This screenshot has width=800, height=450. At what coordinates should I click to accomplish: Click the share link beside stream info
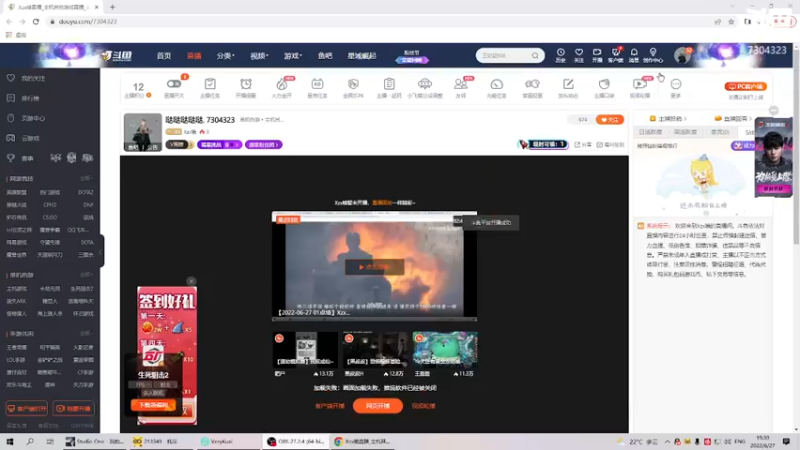tap(583, 145)
